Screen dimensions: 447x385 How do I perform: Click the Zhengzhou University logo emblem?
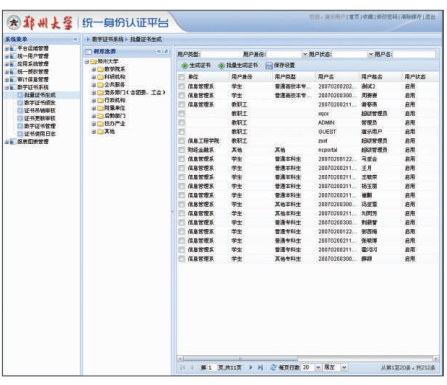pyautogui.click(x=14, y=23)
